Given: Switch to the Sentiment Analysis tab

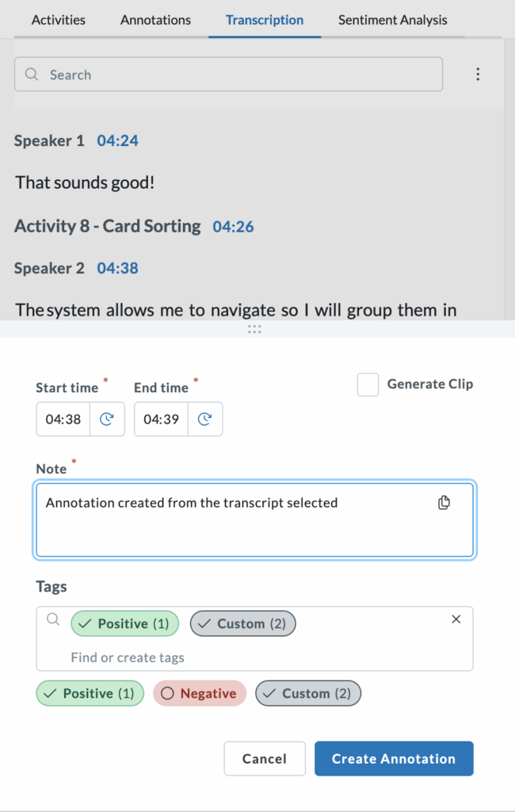Looking at the screenshot, I should click(392, 20).
